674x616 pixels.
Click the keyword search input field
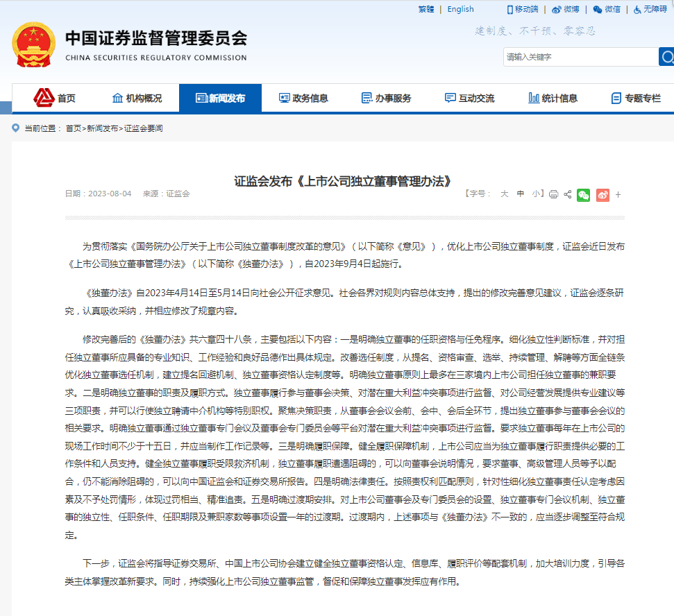pos(580,57)
